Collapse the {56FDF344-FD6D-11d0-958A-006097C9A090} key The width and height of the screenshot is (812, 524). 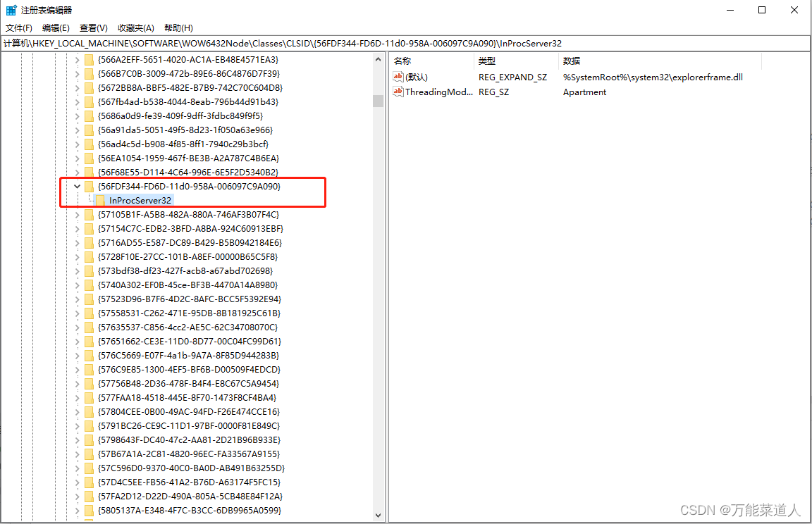pos(78,186)
